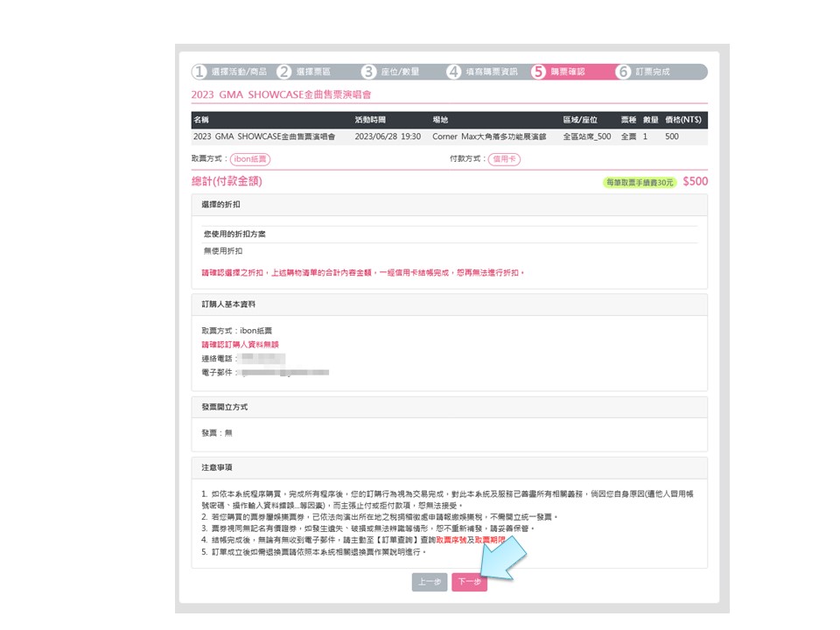The image size is (840, 630).
Task: Click the 區域/座位 column header
Action: click(x=580, y=120)
